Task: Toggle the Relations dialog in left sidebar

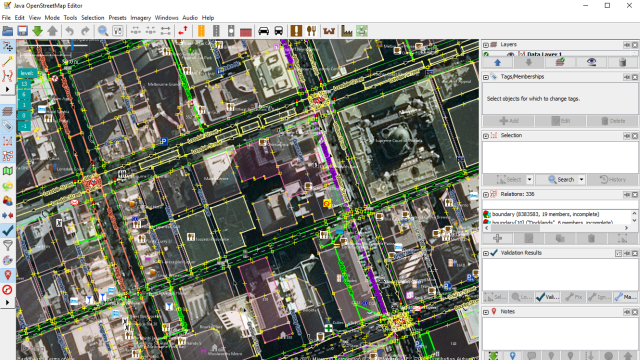Action: pyautogui.click(x=8, y=156)
